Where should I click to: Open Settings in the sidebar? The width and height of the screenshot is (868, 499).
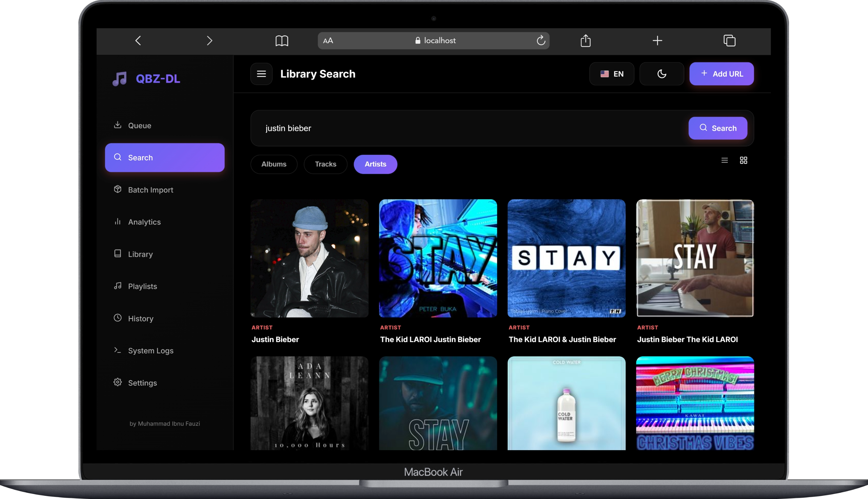point(164,383)
